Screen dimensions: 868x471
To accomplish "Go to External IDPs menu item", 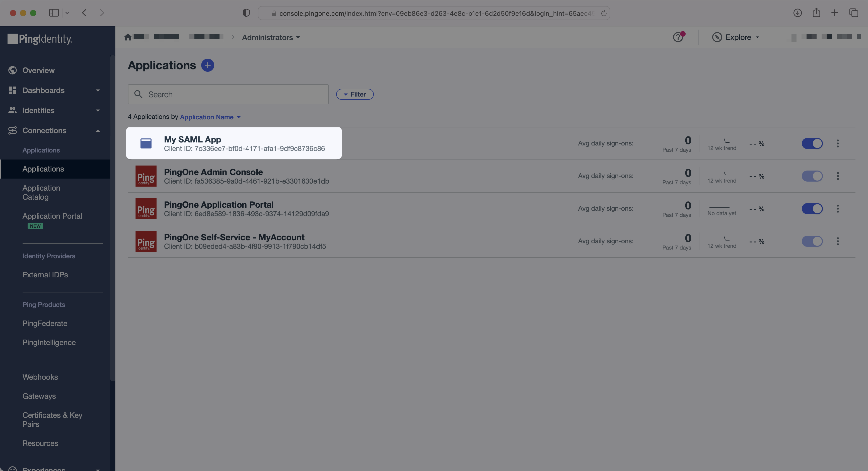I will [45, 275].
